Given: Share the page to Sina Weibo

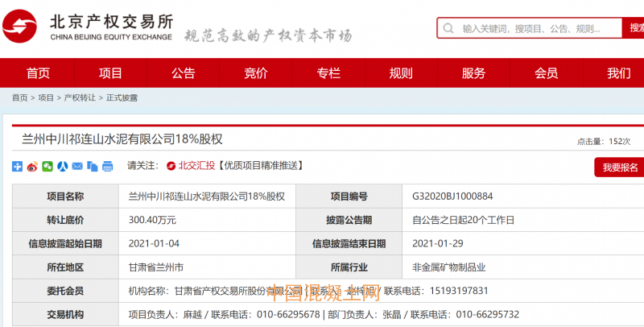Looking at the screenshot, I should coord(32,167).
